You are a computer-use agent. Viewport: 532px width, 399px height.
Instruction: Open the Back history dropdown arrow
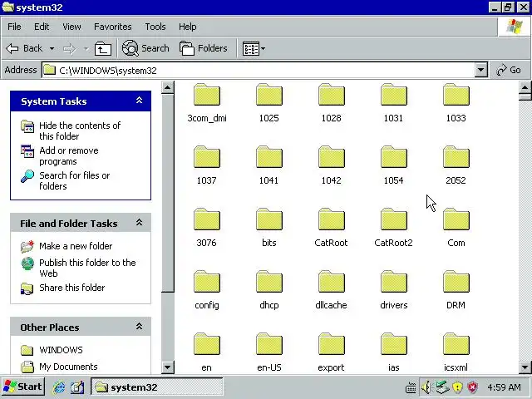pos(52,49)
